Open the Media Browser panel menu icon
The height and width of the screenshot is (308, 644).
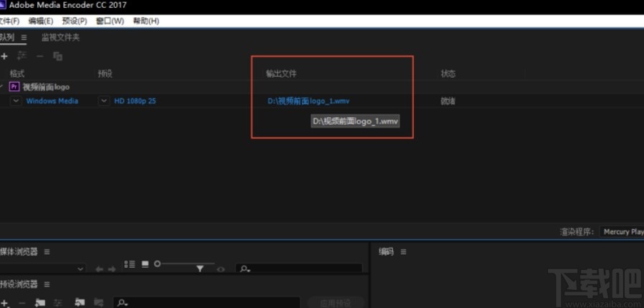(47, 252)
